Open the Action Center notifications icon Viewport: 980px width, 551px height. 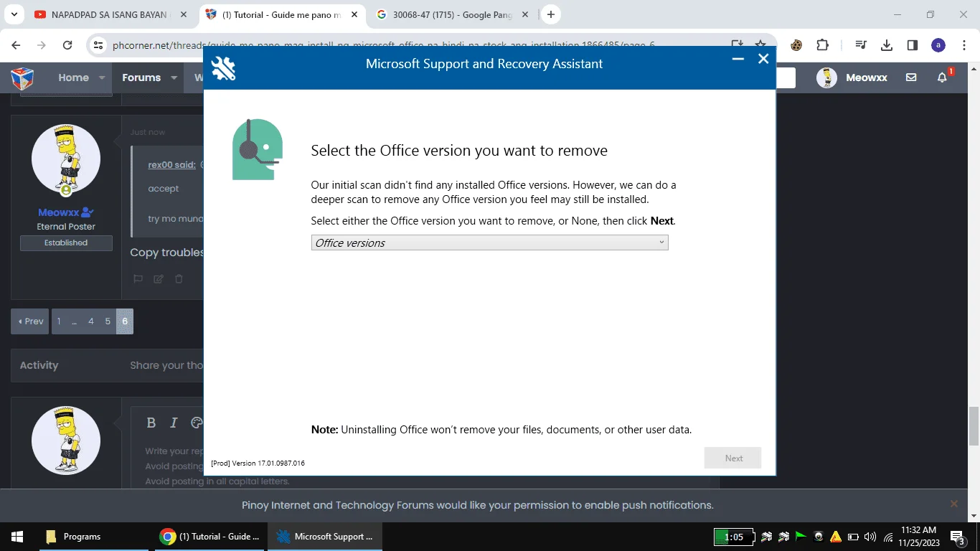click(957, 537)
